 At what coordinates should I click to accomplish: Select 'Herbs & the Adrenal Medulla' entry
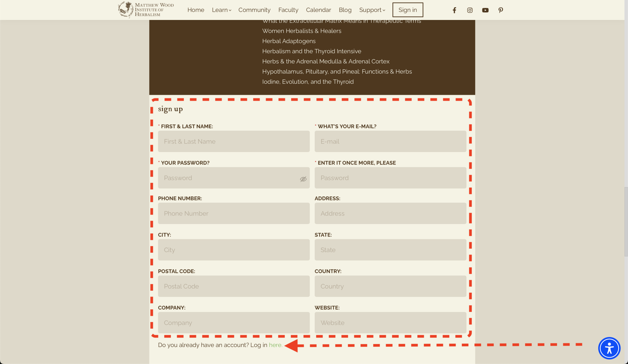326,61
